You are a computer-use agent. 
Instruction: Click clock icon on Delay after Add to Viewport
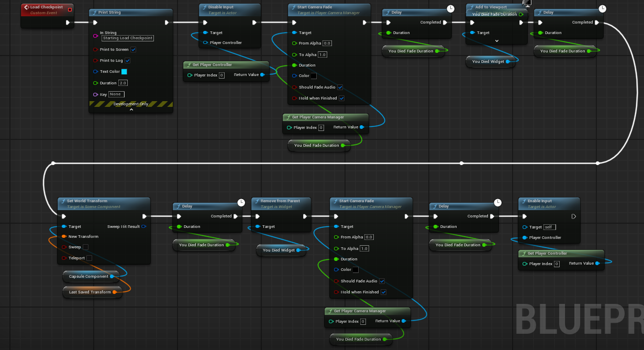click(x=603, y=8)
